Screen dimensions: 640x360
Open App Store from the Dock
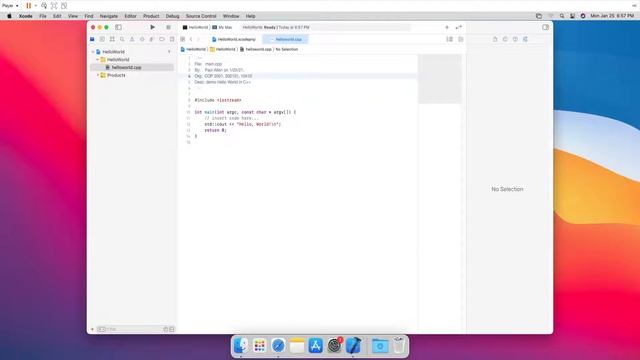pyautogui.click(x=316, y=346)
